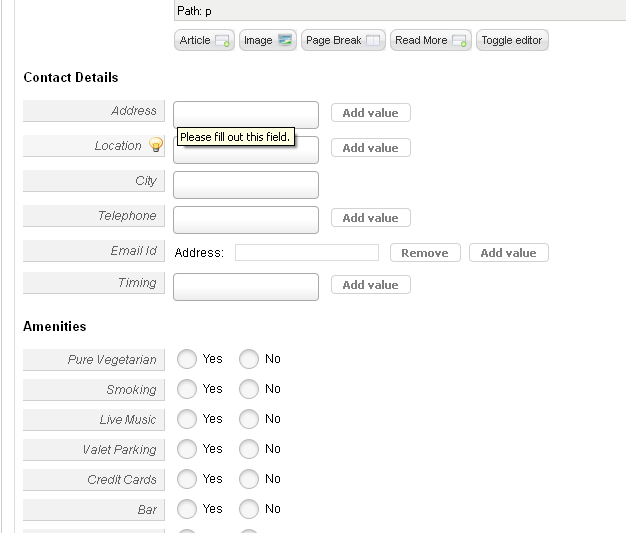Choose Yes for Live Music
The height and width of the screenshot is (533, 626).
[x=187, y=419]
